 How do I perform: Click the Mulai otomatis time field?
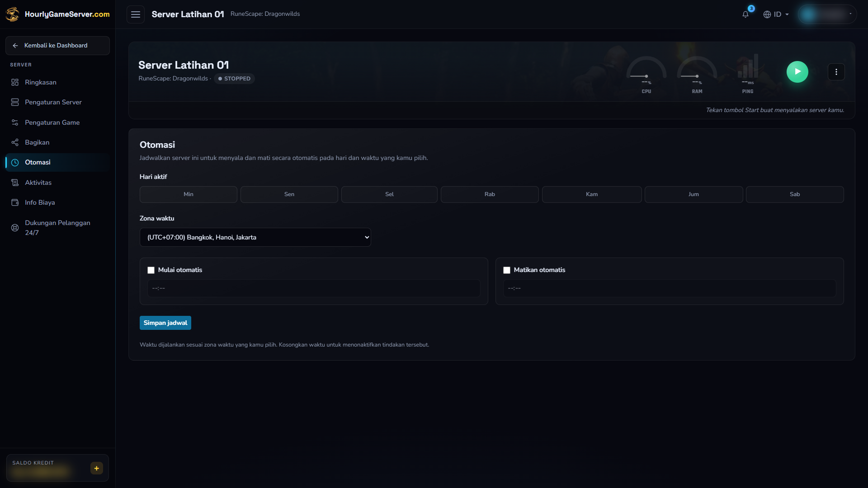pos(314,288)
